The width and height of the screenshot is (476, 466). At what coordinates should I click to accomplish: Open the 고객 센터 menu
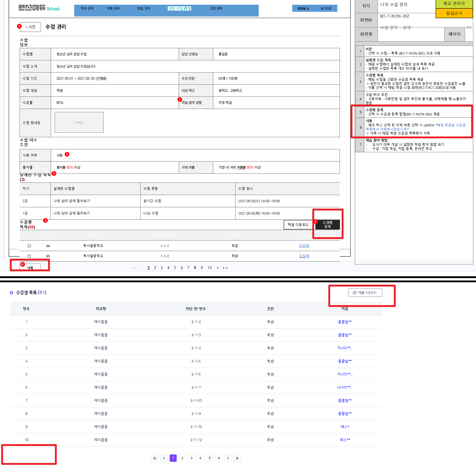216,8
